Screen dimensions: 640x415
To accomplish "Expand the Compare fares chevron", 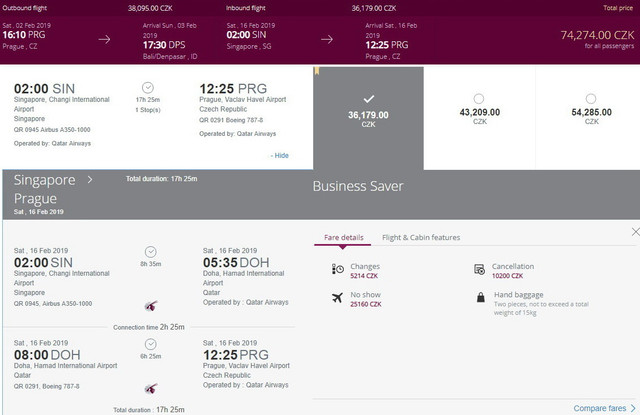I will (x=633, y=408).
